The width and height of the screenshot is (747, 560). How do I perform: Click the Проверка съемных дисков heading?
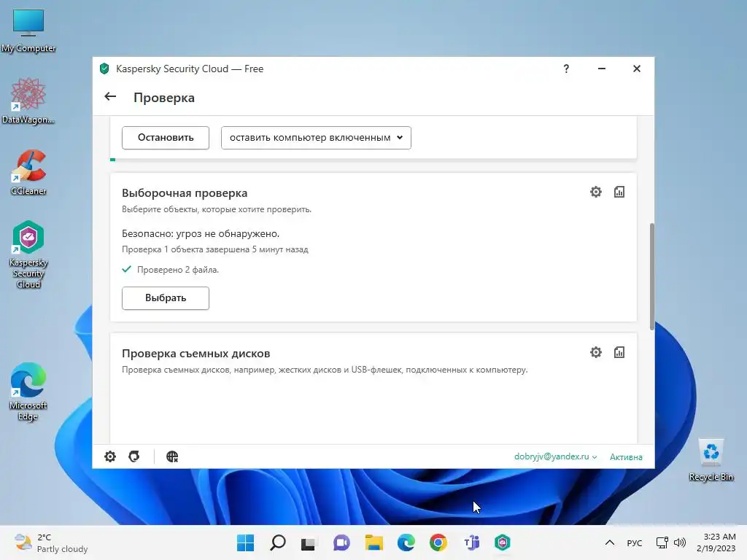[x=196, y=354]
